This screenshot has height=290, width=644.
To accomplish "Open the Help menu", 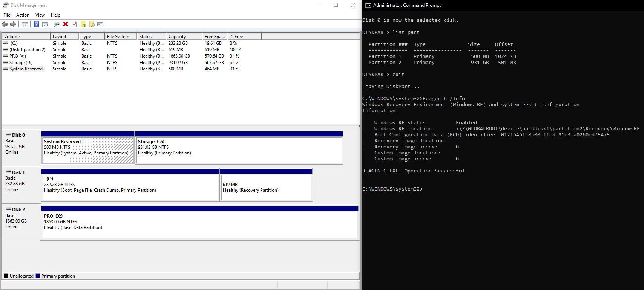I will coord(55,15).
